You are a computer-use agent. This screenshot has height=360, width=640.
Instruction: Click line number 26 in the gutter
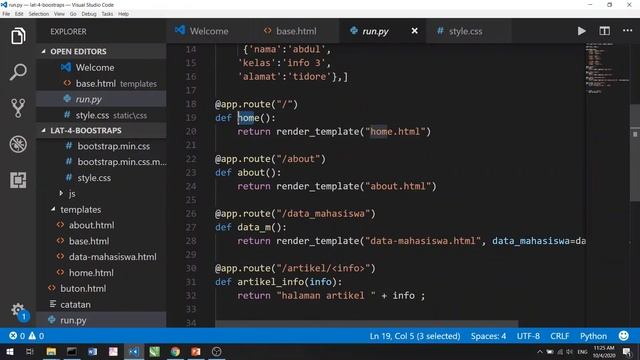tap(191, 213)
